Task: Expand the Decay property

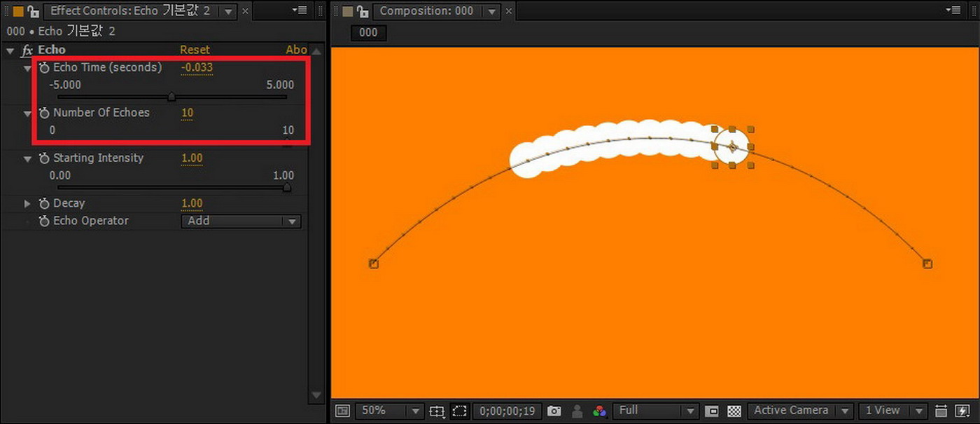Action: [27, 204]
